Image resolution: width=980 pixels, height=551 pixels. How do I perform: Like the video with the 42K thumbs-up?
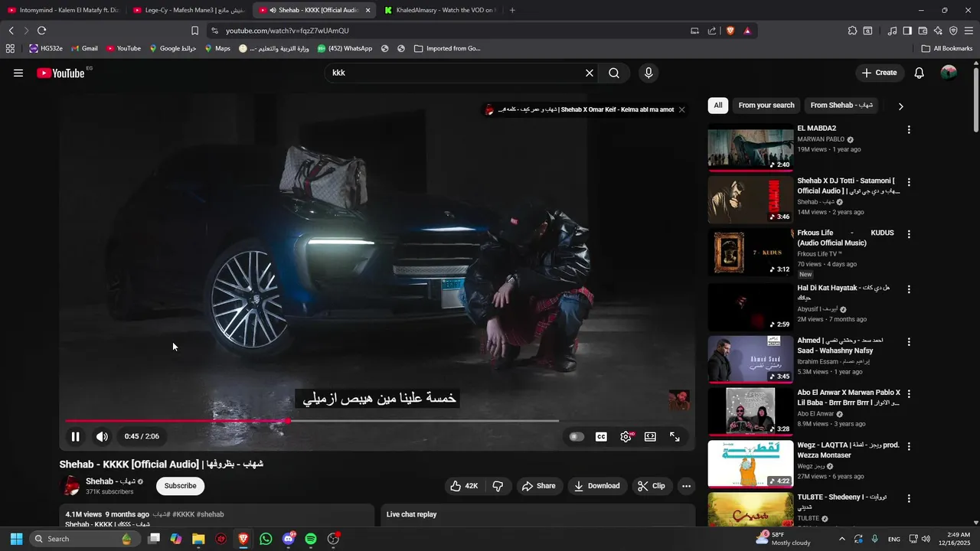pos(465,486)
